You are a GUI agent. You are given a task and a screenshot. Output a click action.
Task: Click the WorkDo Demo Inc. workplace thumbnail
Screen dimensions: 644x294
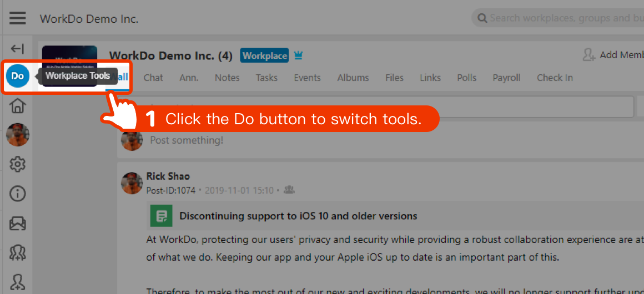[69, 65]
